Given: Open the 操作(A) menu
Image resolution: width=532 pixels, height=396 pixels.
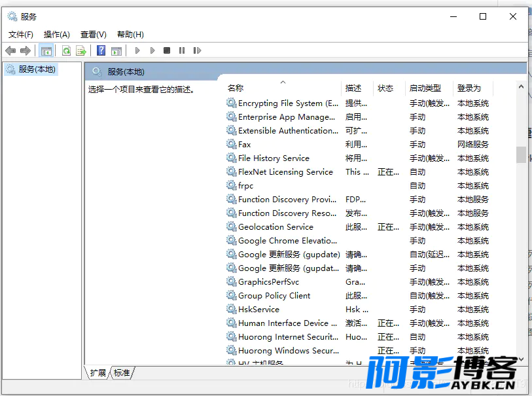Looking at the screenshot, I should tap(57, 35).
